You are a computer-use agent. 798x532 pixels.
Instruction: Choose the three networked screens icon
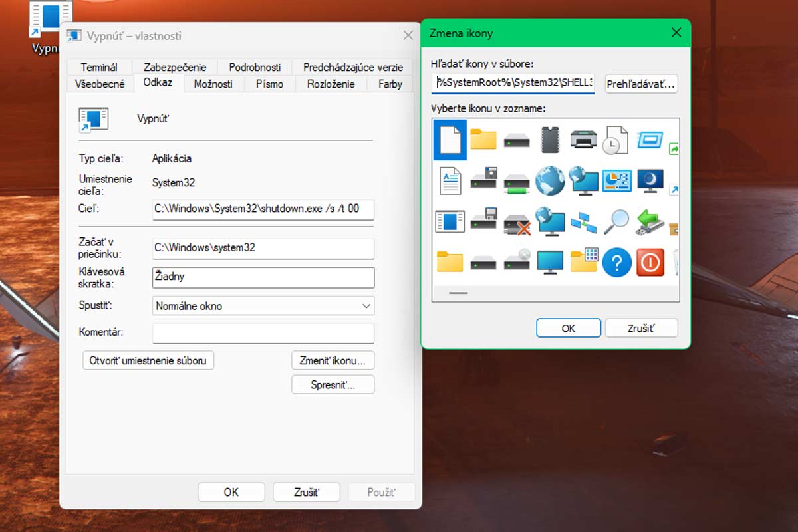(x=583, y=222)
